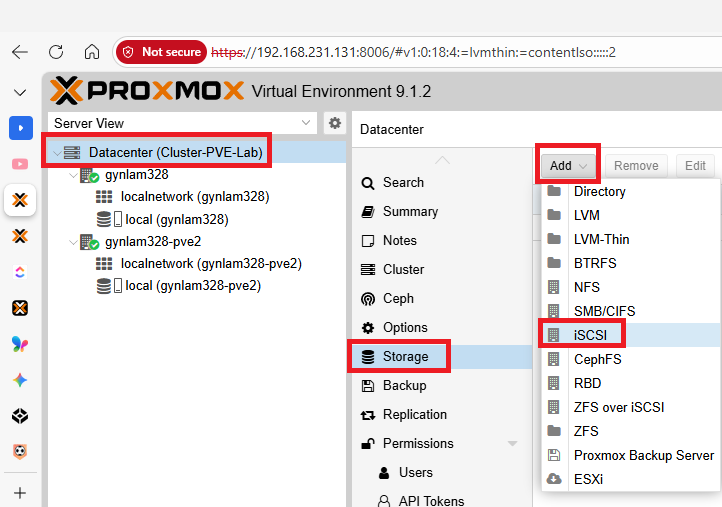Click the Remove button
This screenshot has width=722, height=507.
point(636,166)
